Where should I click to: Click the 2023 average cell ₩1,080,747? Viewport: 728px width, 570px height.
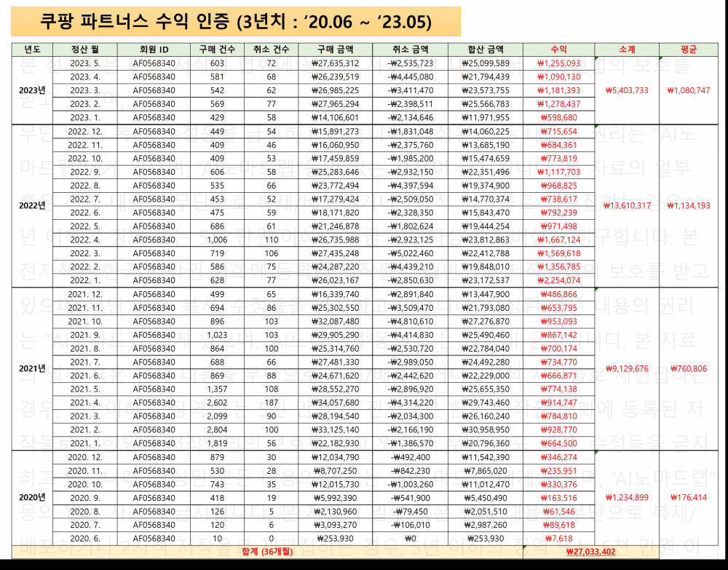pos(688,90)
